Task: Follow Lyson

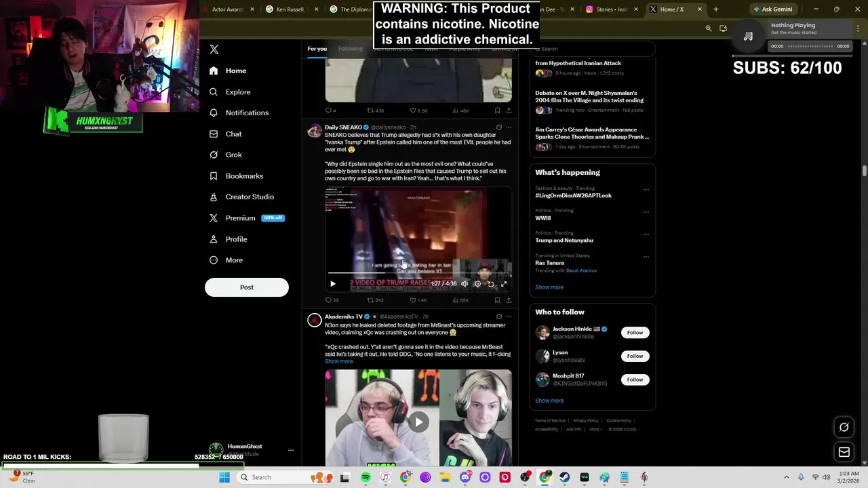Action: [x=635, y=356]
